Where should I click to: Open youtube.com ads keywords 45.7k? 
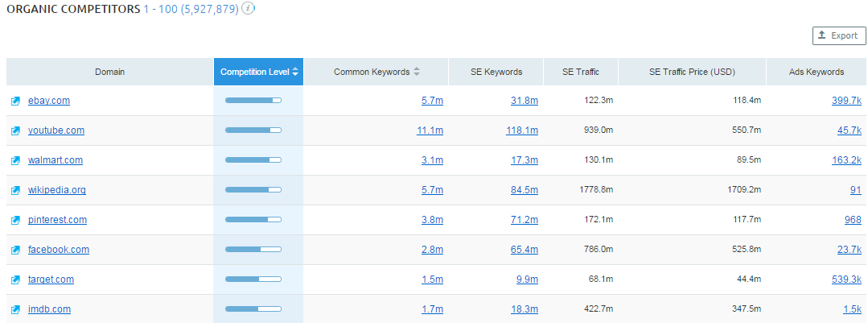pyautogui.click(x=849, y=130)
